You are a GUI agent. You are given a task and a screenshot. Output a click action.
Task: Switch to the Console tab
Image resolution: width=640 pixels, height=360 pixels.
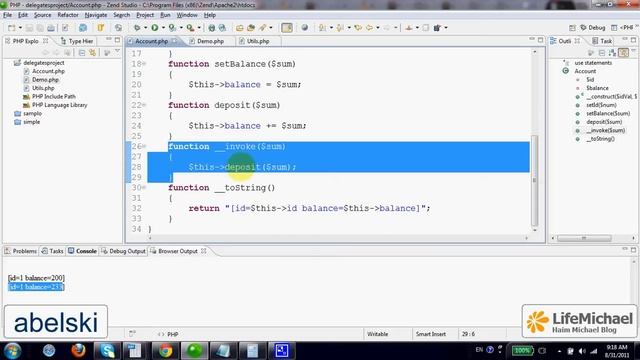(x=82, y=251)
